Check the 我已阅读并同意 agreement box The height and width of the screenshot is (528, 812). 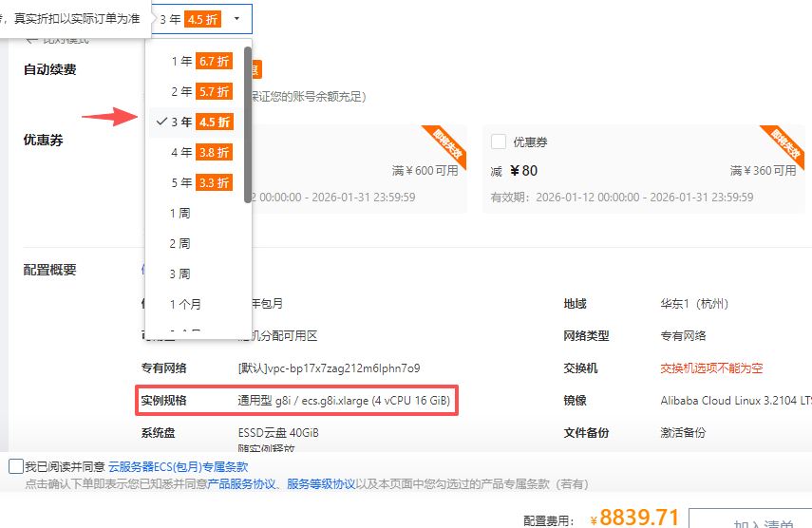15,466
